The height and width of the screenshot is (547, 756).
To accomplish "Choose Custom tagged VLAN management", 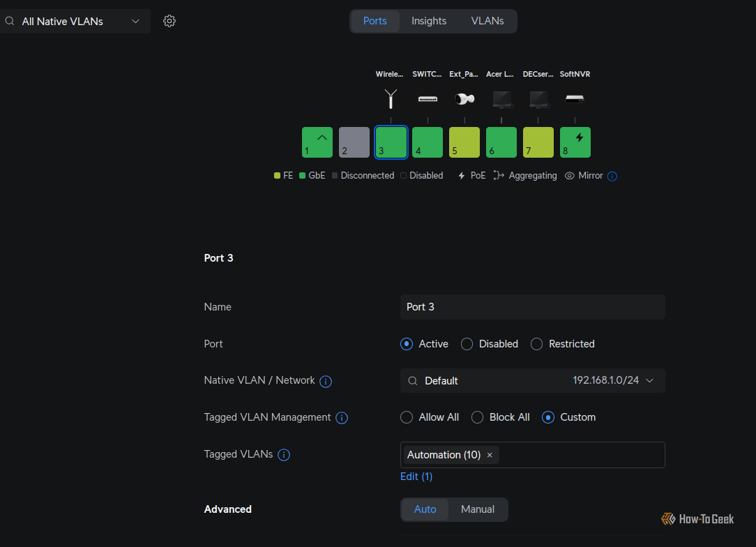I will click(x=548, y=417).
